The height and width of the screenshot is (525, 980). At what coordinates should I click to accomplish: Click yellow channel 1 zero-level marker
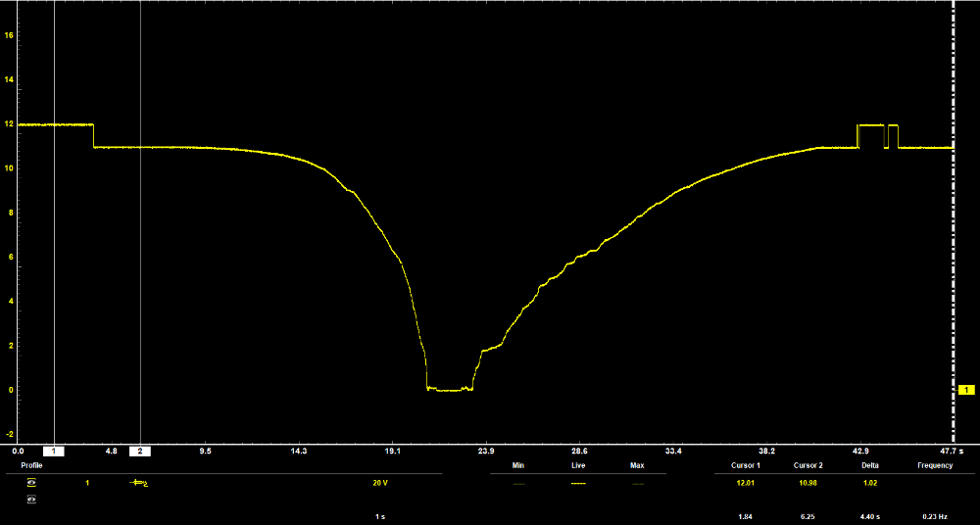(965, 390)
